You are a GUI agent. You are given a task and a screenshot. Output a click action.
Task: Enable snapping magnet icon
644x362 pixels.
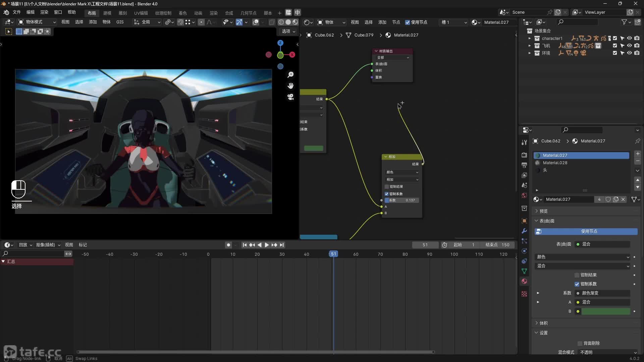tap(180, 22)
